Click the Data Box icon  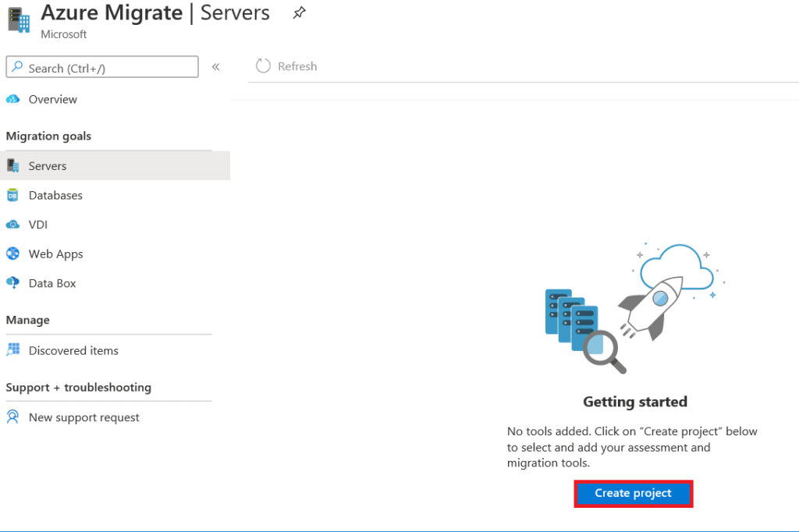coord(14,282)
